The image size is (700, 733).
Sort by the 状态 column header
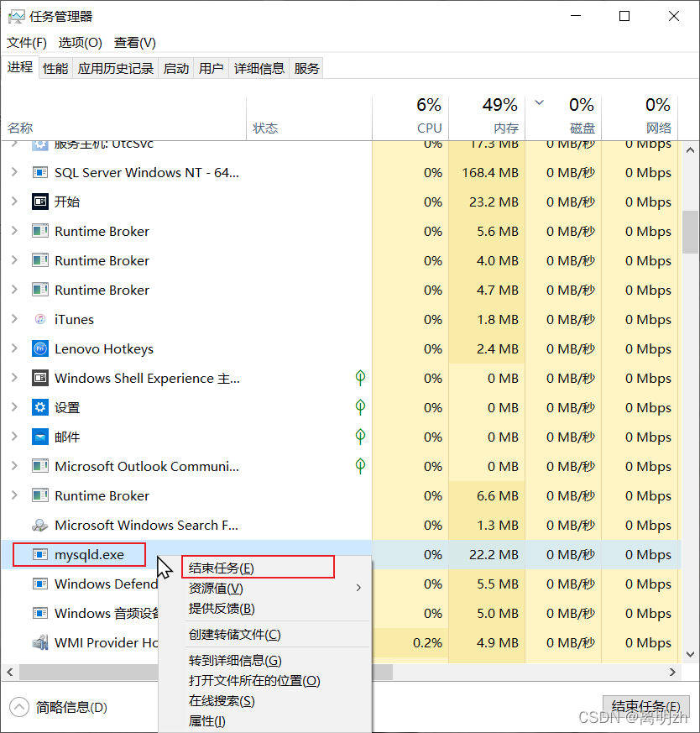[x=310, y=118]
